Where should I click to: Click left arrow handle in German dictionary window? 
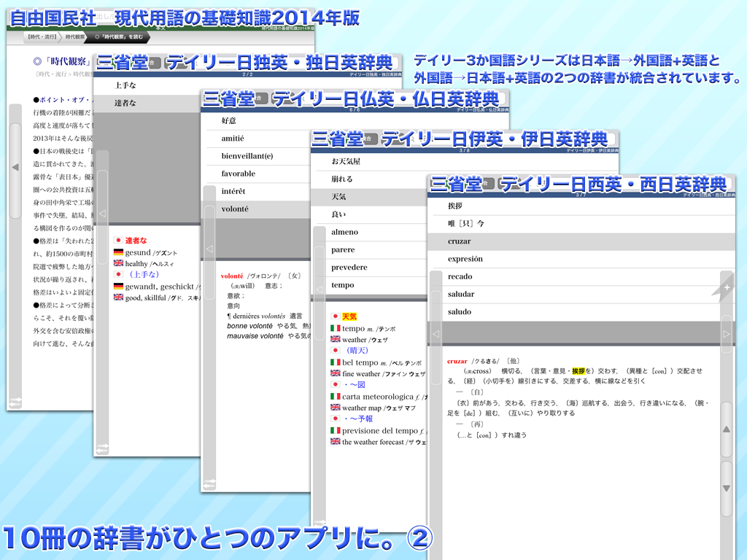click(102, 214)
